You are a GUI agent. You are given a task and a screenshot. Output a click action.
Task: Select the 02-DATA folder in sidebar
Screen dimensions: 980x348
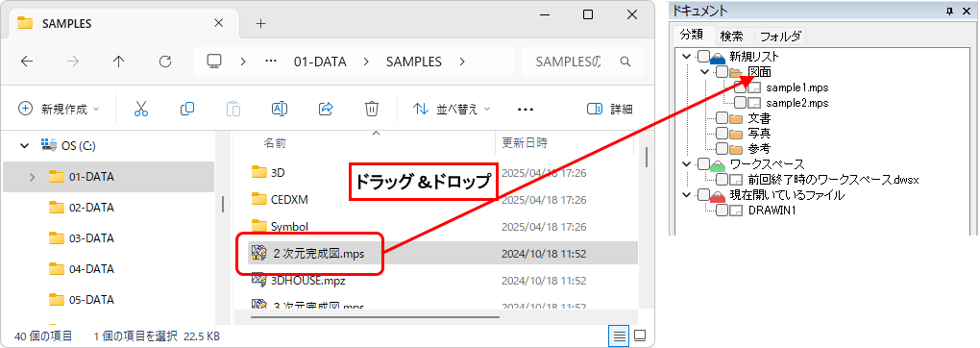[91, 208]
